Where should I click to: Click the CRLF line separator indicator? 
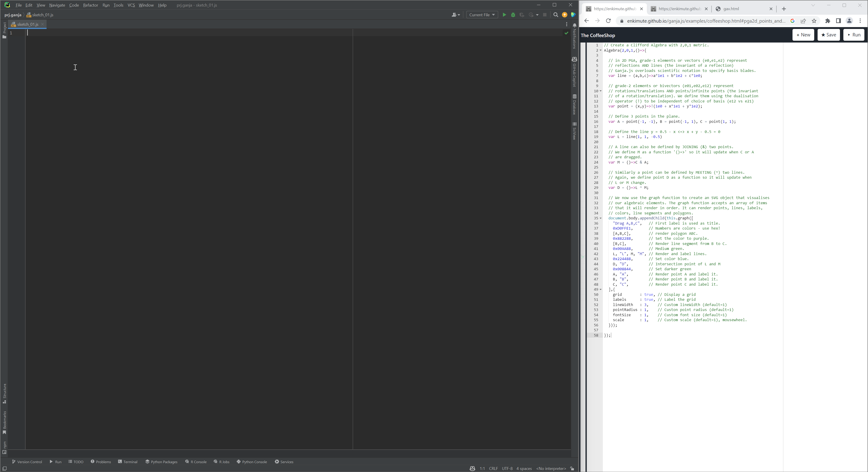point(493,468)
